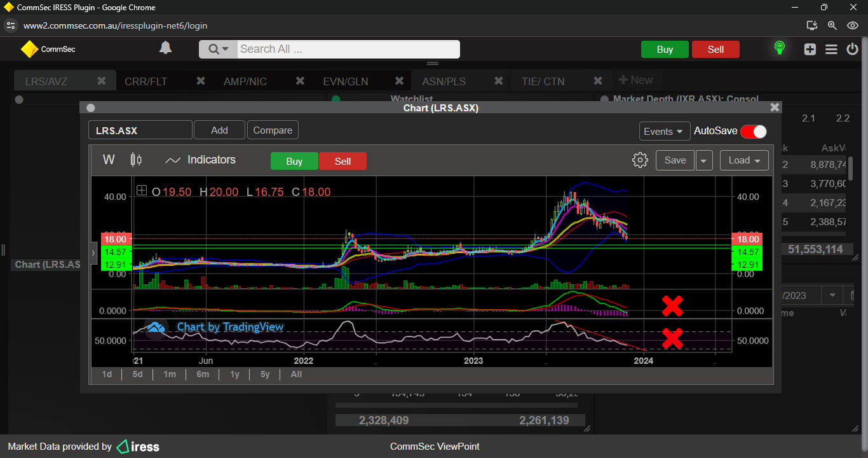Click the power logout icon
This screenshot has width=868, height=458.
[853, 49]
